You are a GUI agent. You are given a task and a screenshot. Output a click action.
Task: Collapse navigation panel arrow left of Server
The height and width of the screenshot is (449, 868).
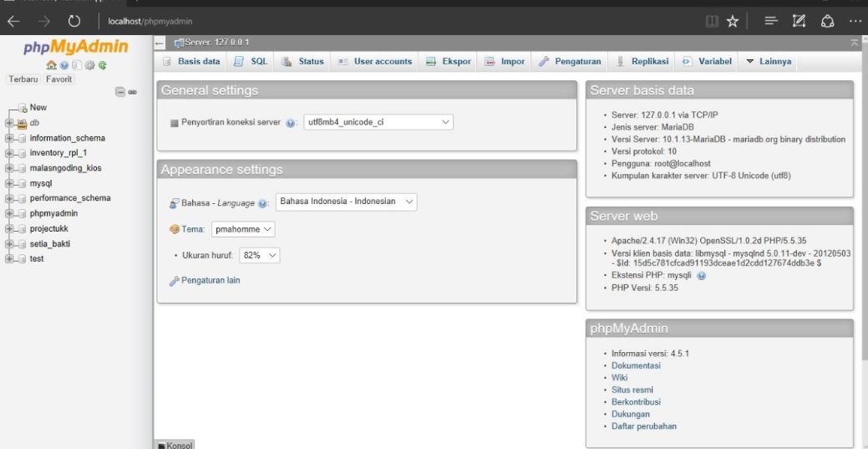(160, 43)
